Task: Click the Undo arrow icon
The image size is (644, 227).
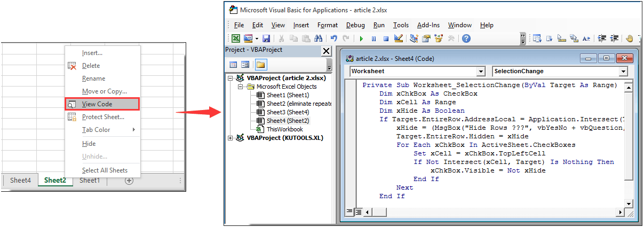Action: tap(334, 38)
